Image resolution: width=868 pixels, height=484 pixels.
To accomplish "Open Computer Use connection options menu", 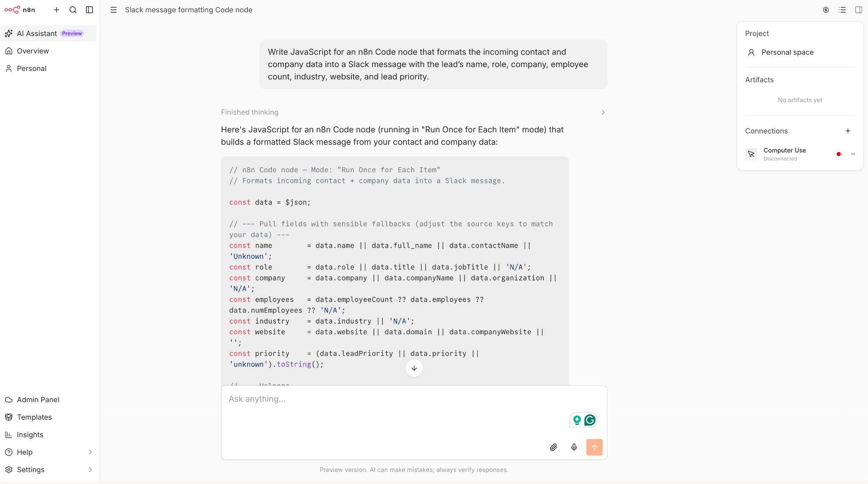I will click(853, 154).
